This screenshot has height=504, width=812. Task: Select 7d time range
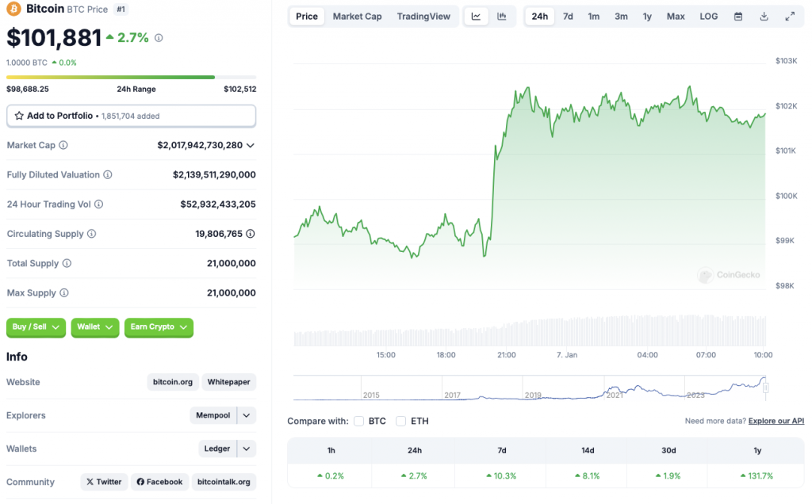(x=568, y=17)
